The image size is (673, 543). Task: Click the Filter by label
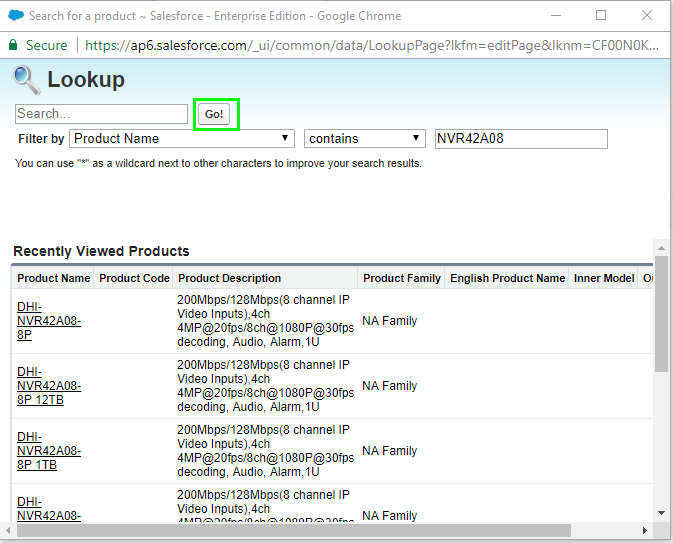click(41, 139)
